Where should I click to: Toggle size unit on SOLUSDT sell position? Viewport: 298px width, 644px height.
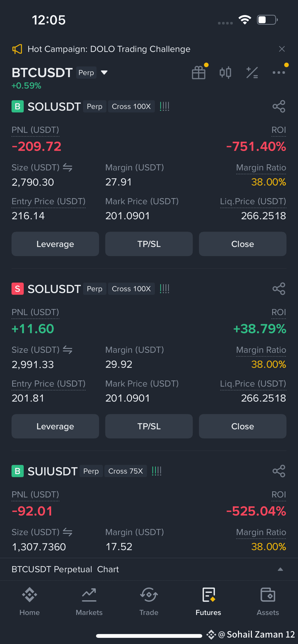click(68, 350)
